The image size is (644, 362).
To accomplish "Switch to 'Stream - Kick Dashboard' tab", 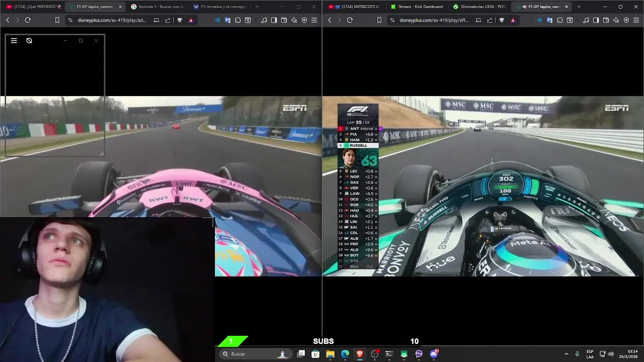I will [x=418, y=7].
